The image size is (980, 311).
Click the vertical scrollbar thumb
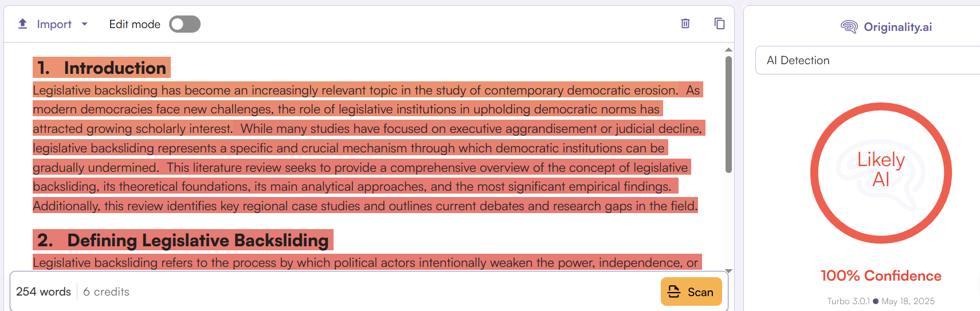728,114
